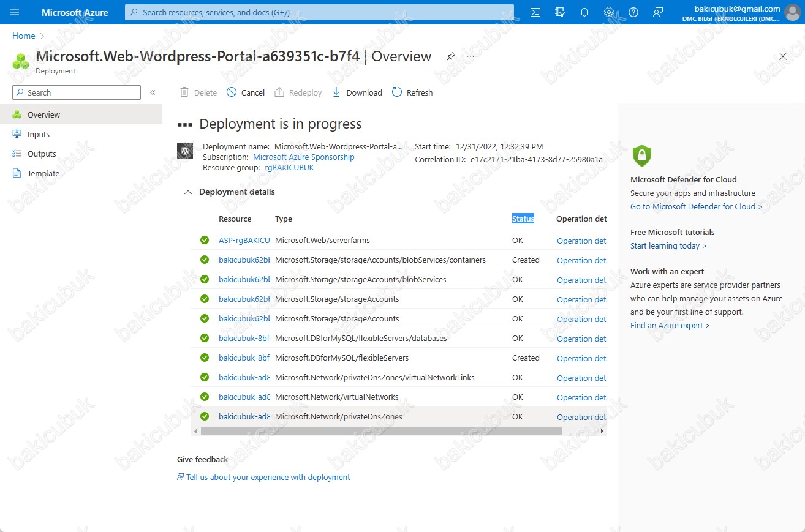Click the WordPress logo thumbnail
The height and width of the screenshot is (532, 805).
coord(185,151)
